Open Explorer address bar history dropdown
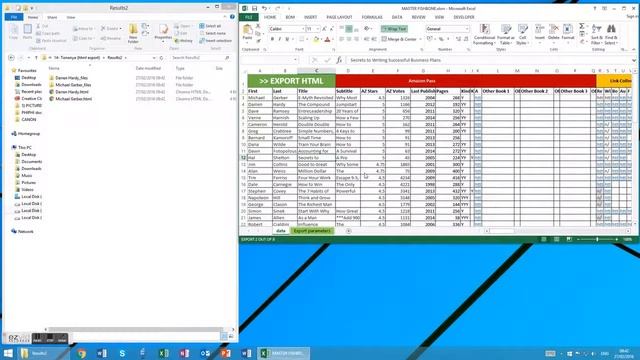The width and height of the screenshot is (640, 360). 154,58
